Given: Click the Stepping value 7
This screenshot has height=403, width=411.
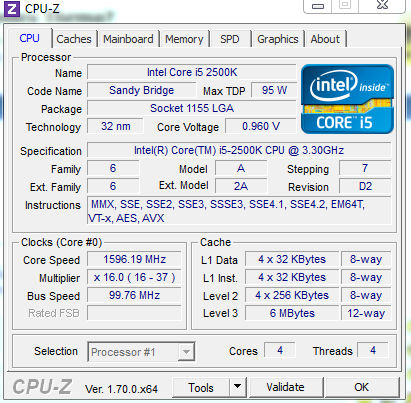Looking at the screenshot, I should [365, 168].
